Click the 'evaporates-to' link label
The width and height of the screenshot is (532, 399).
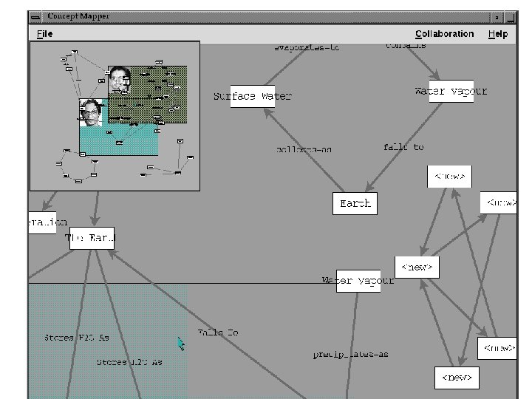tap(307, 47)
